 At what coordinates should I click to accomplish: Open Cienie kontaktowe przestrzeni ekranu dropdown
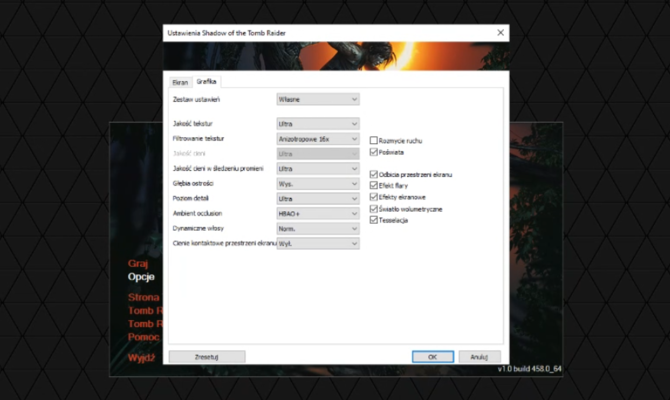tap(317, 244)
